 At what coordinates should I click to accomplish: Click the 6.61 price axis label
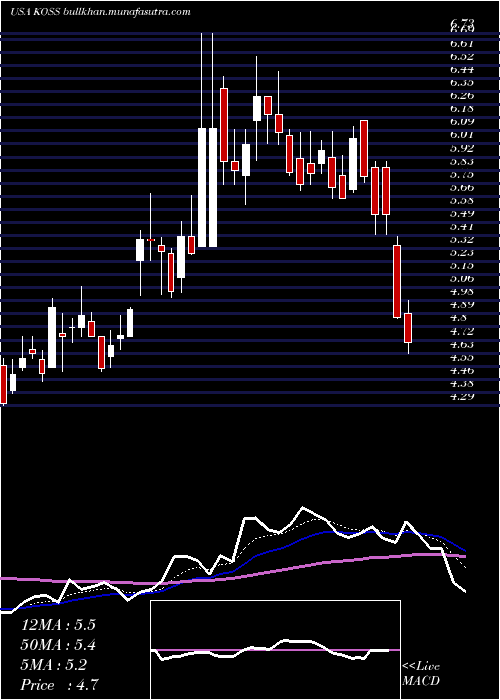(462, 43)
